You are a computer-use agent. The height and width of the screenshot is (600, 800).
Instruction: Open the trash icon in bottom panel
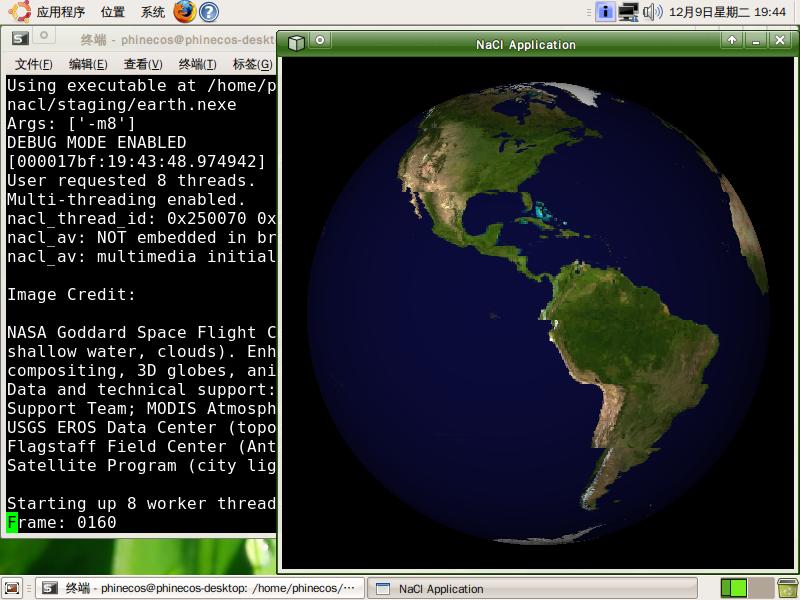click(788, 588)
